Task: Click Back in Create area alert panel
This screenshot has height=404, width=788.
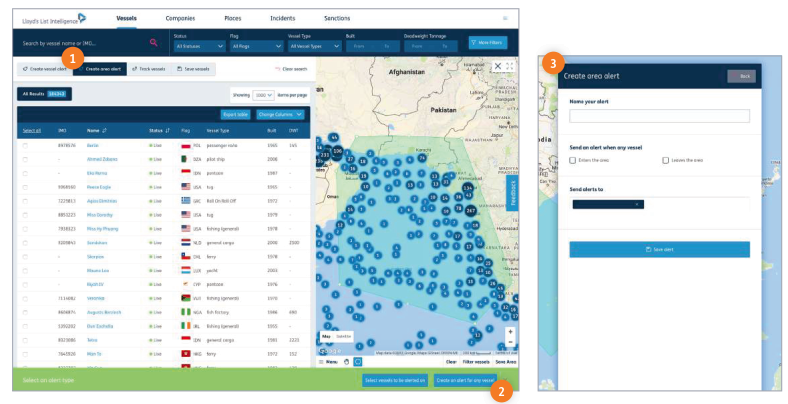Action: tap(741, 76)
